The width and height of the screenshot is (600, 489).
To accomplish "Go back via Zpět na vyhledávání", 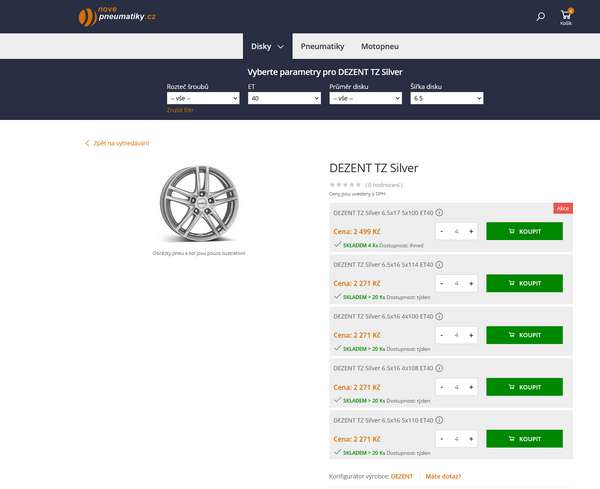I will click(117, 143).
